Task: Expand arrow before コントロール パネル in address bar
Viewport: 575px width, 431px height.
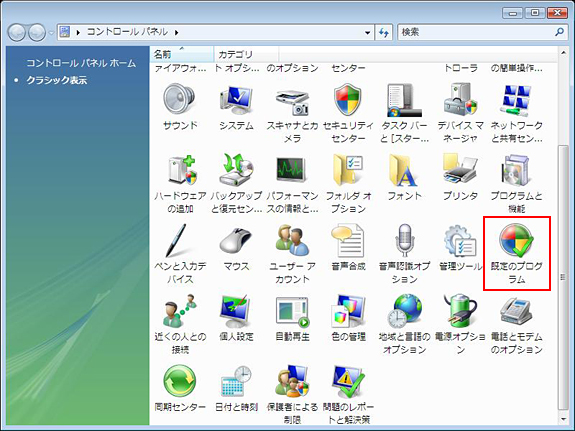Action: coord(78,33)
